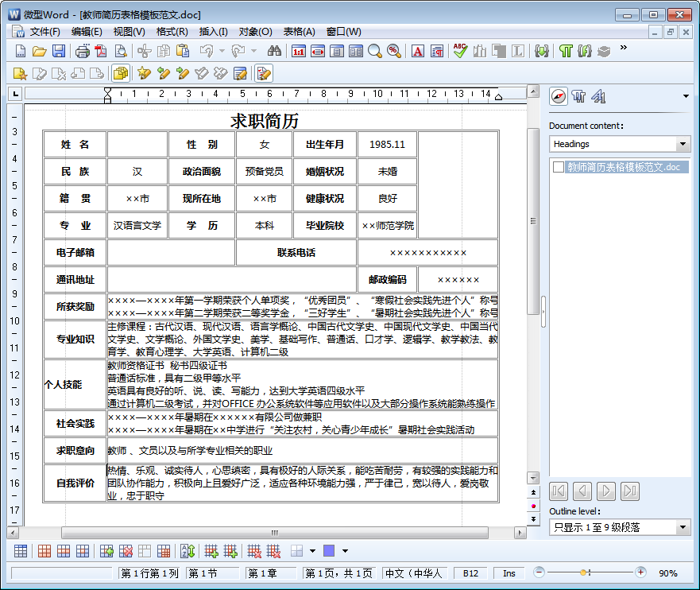This screenshot has height=590, width=700.
Task: Click the zoom out minus button
Action: coord(540,573)
